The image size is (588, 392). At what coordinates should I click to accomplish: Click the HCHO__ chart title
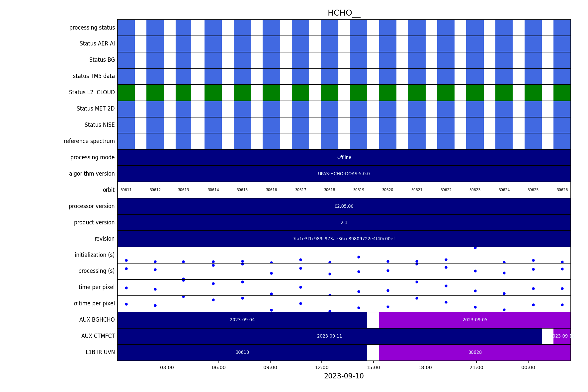344,13
